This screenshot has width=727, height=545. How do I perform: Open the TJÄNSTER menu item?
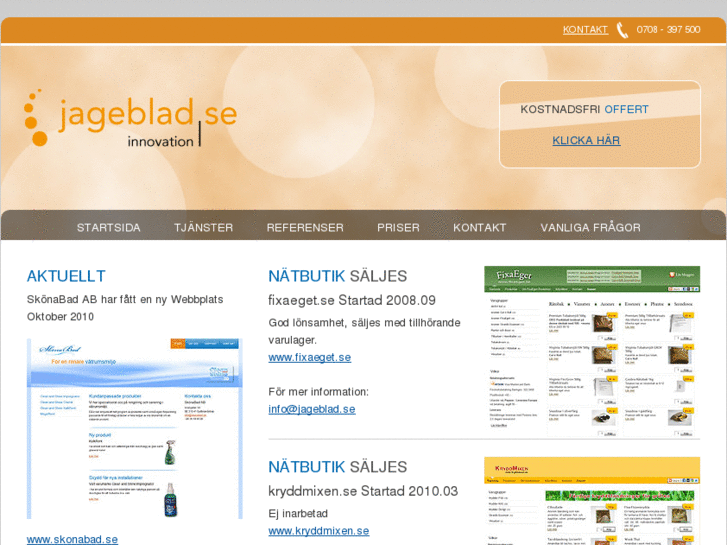point(204,228)
